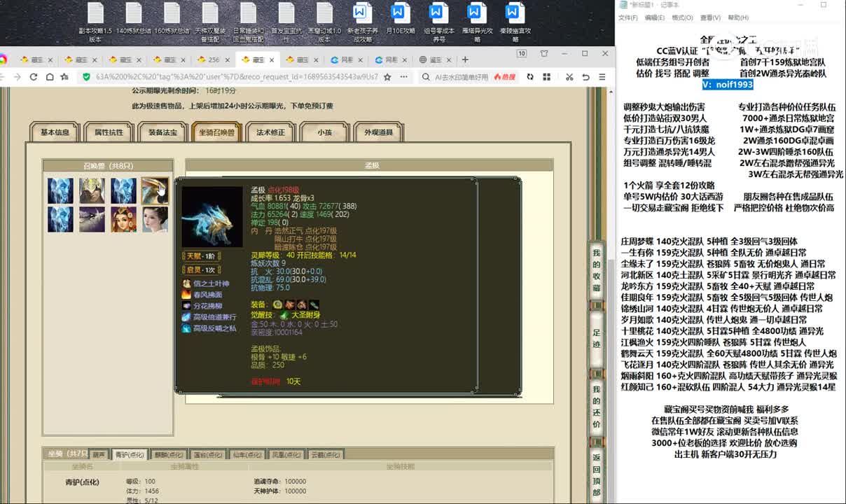
Task: Open Notepad 文件(F) menu
Action: (x=627, y=18)
